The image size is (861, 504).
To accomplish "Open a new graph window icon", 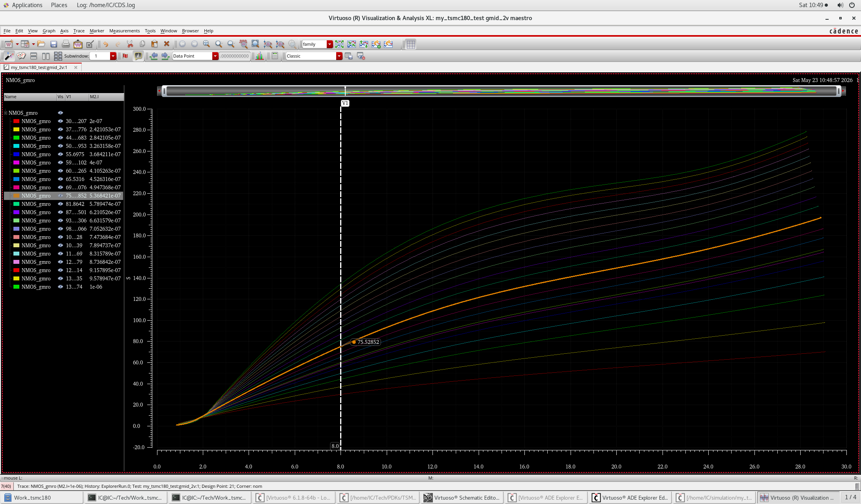I will pos(8,44).
